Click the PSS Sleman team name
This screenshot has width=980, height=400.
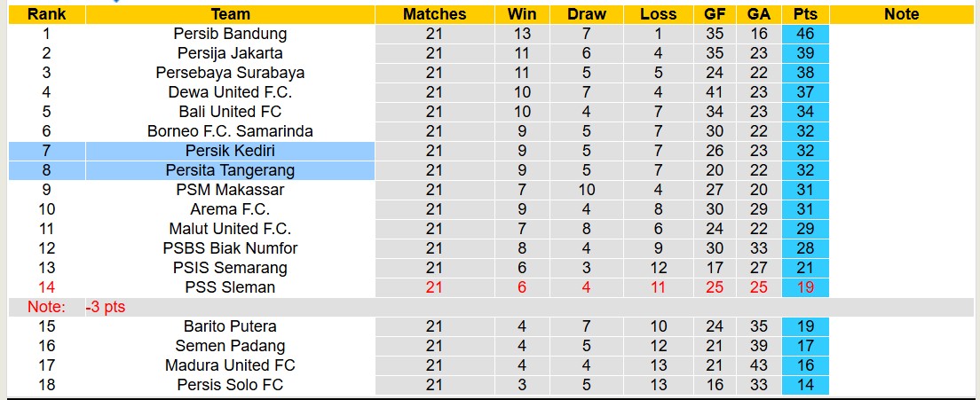[230, 287]
